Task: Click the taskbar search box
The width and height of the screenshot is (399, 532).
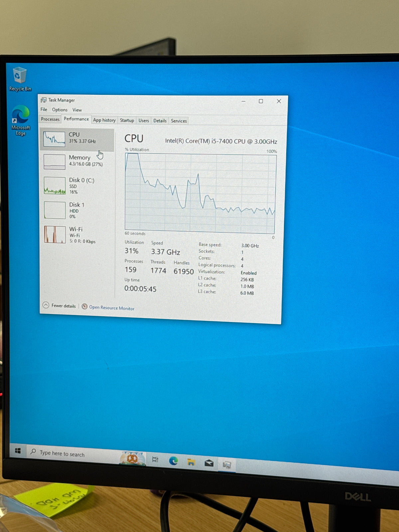Action: [x=86, y=456]
